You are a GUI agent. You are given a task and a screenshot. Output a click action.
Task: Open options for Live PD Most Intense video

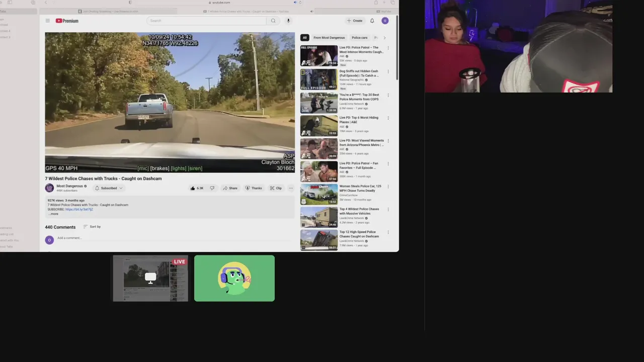[388, 48]
